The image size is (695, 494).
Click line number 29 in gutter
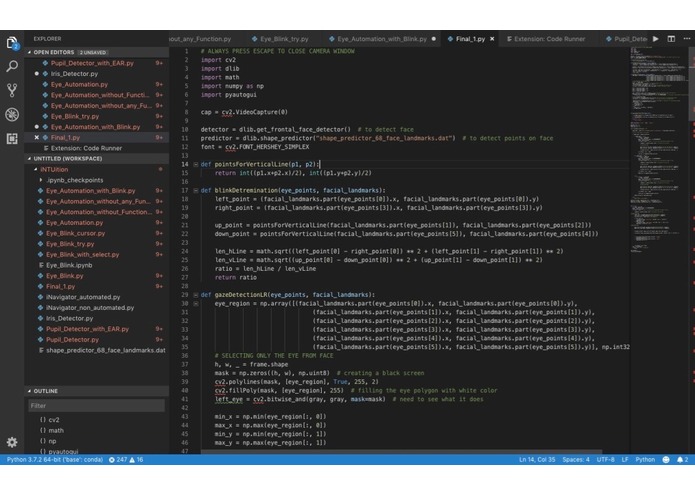click(x=185, y=295)
